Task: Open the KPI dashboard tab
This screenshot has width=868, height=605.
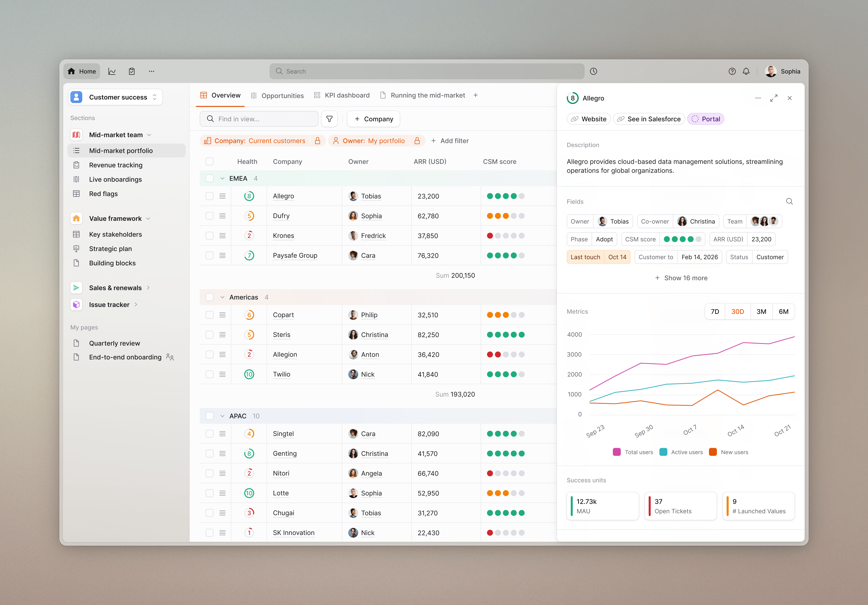Action: pos(347,95)
